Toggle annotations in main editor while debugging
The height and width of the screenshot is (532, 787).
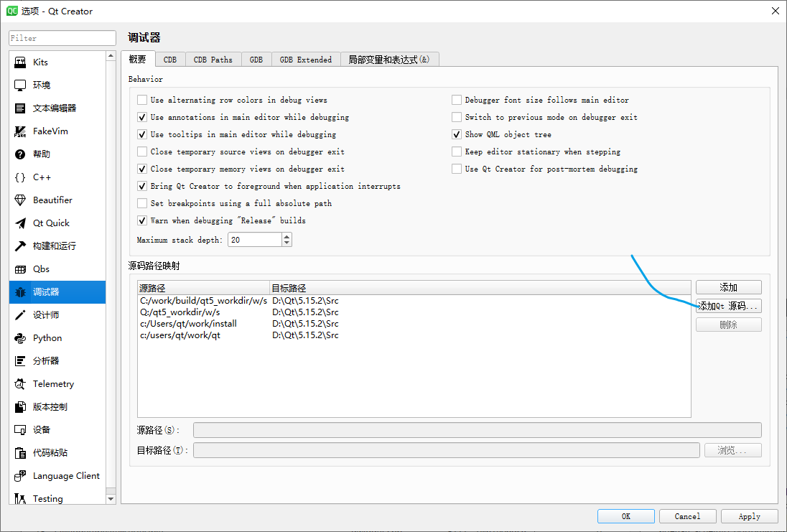point(142,118)
